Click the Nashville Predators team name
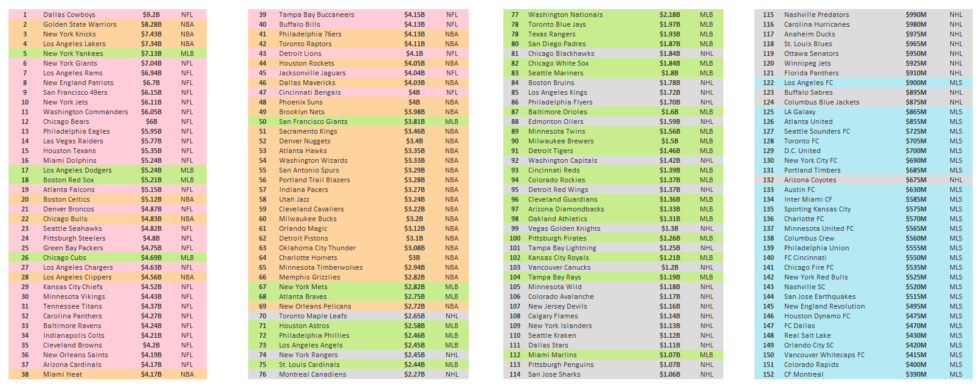The width and height of the screenshot is (980, 387). coord(816,15)
